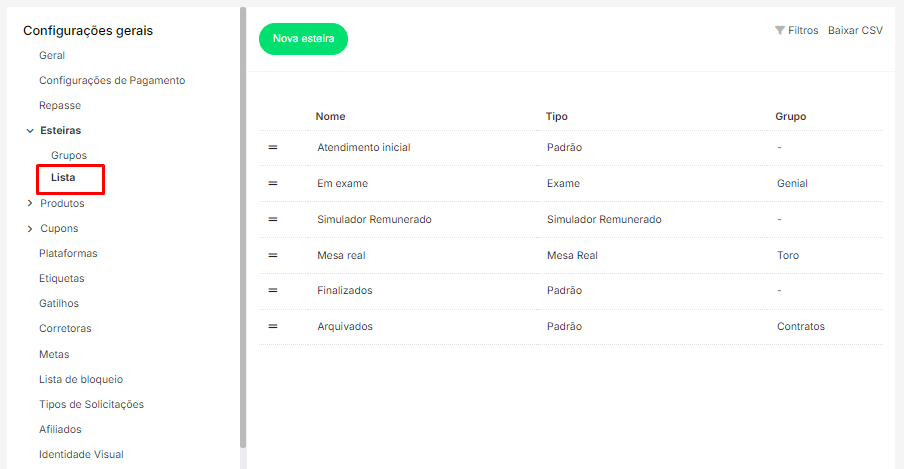Screen dimensions: 904x469
Task: Click drag handle icon beside Arquivados
Action: (272, 326)
